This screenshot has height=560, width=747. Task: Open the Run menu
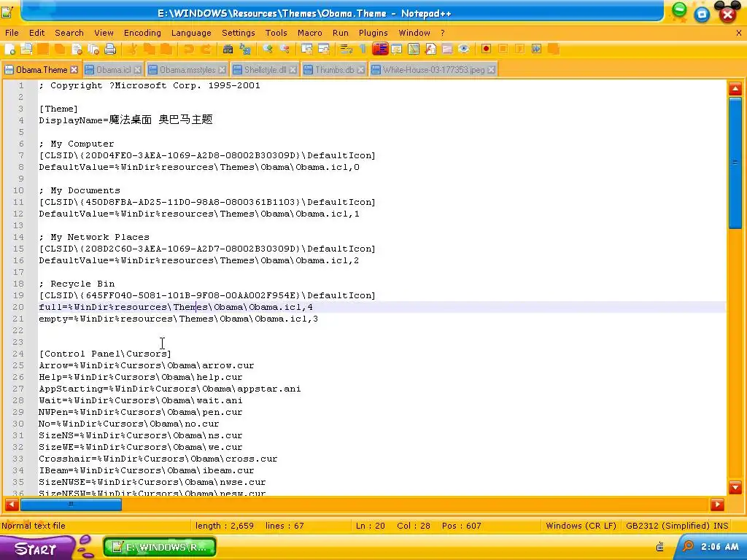point(341,33)
